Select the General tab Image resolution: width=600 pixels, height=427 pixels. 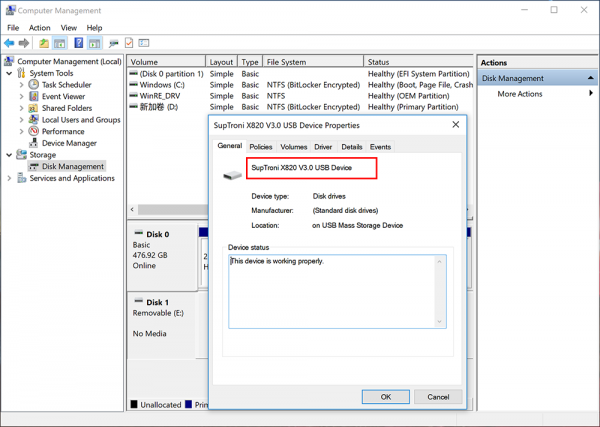230,146
